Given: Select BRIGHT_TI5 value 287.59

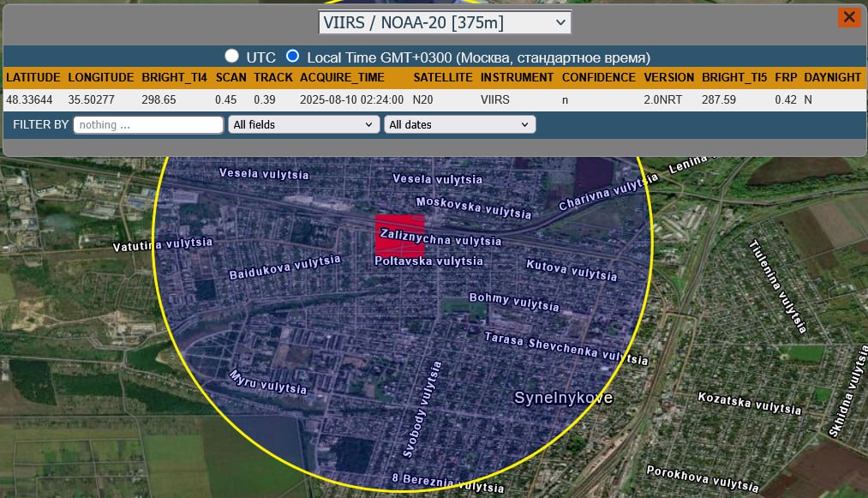Looking at the screenshot, I should pyautogui.click(x=719, y=99).
